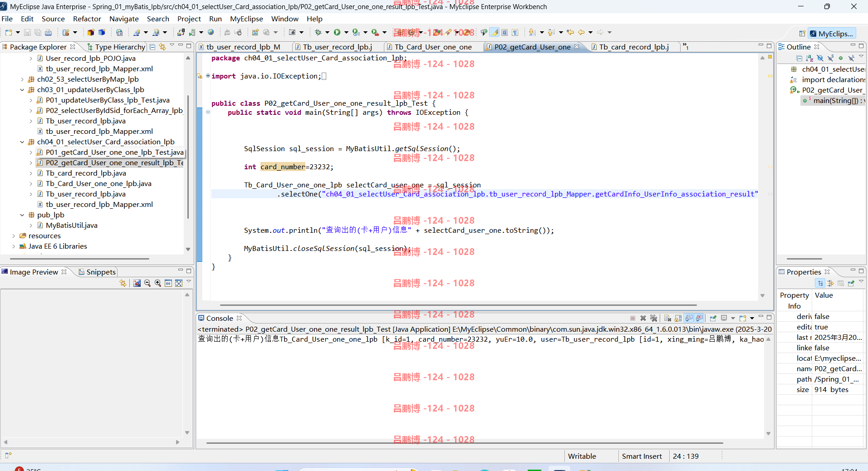Collapse the pub_lpb package
The height and width of the screenshot is (471, 868).
click(22, 215)
